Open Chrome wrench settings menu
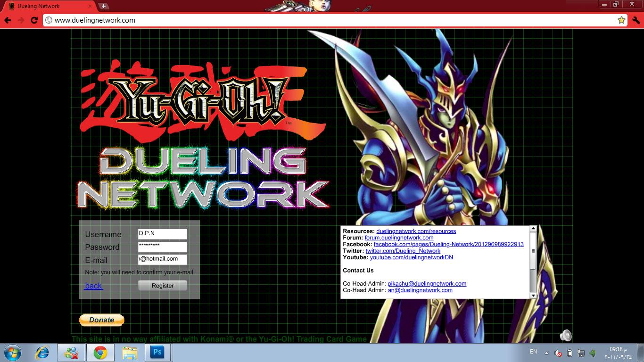The width and height of the screenshot is (644, 362). (x=636, y=20)
